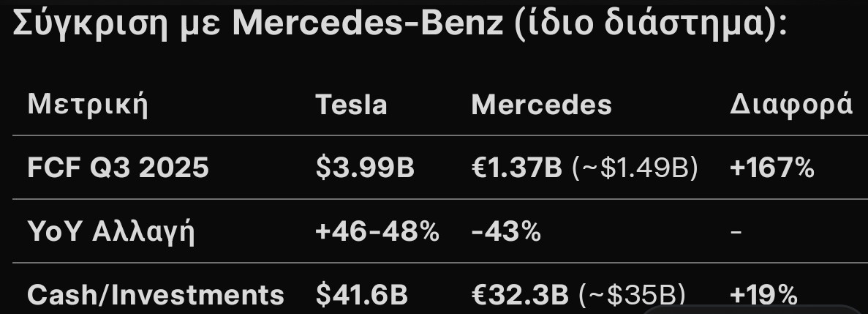Click the Tesla column header
Viewport: 868px width, 314px height.
(x=351, y=105)
